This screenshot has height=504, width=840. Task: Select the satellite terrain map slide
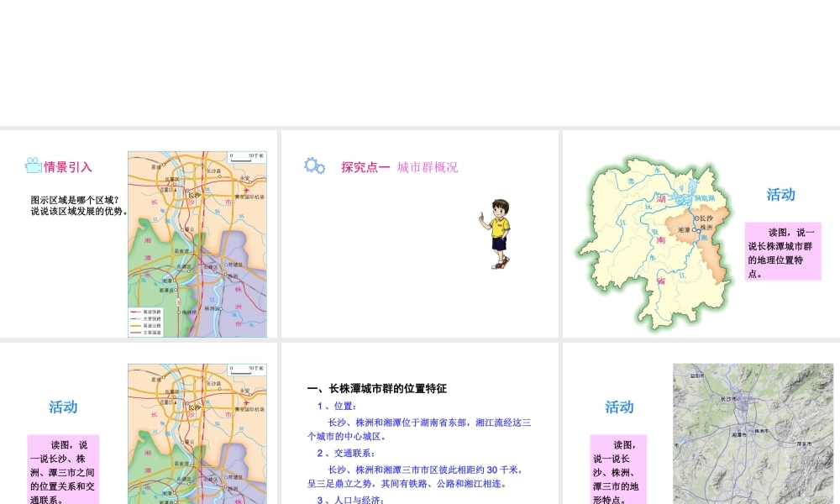pyautogui.click(x=701, y=423)
